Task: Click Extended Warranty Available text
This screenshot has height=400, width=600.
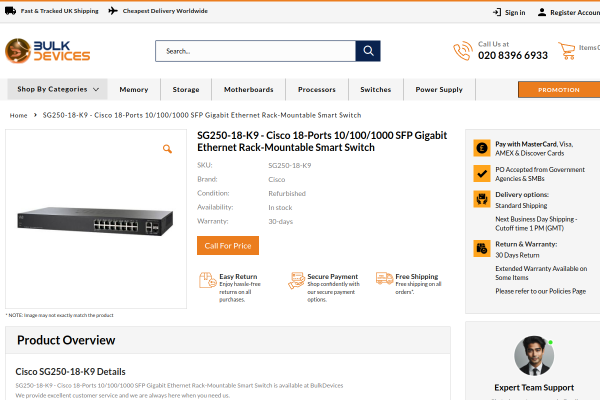Action: click(x=541, y=273)
